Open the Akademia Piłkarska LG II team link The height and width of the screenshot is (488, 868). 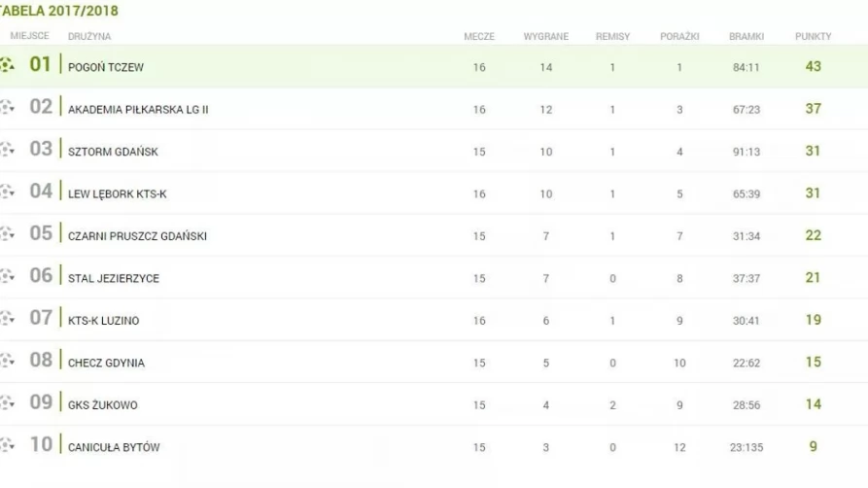coord(138,109)
